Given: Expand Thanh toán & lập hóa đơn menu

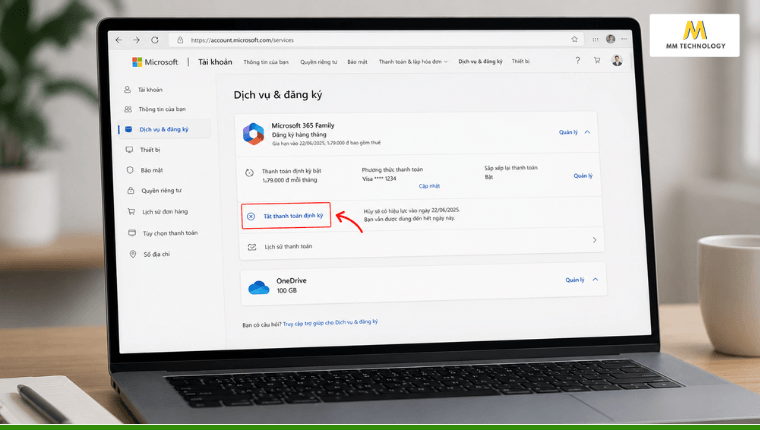Looking at the screenshot, I should (x=413, y=62).
